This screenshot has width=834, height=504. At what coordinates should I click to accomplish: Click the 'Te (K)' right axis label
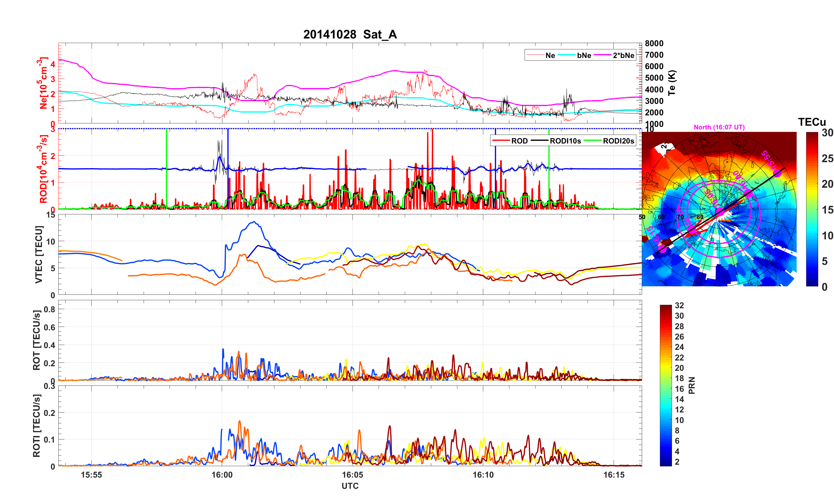tap(672, 83)
